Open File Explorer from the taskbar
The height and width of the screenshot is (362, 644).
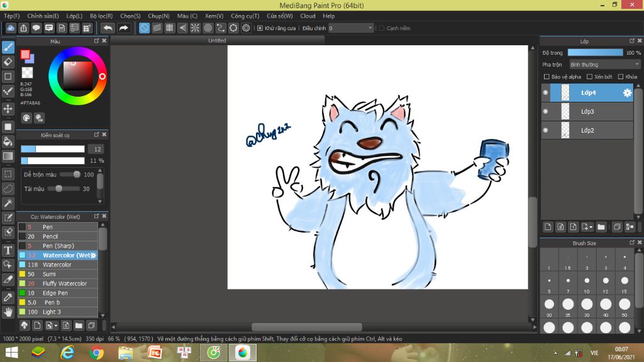[126, 353]
